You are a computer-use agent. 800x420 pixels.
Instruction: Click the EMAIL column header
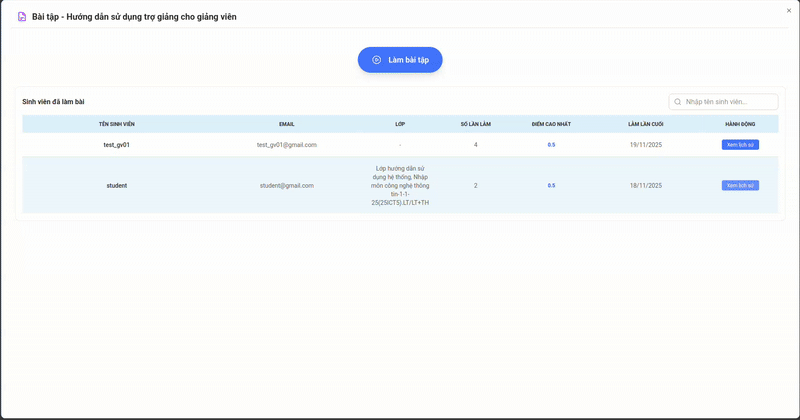[287, 124]
